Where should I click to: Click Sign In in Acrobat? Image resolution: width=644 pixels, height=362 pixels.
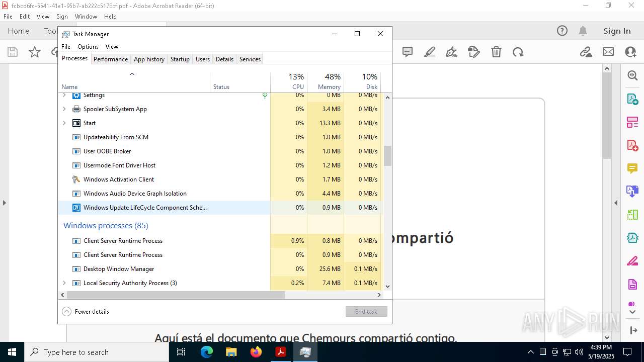[617, 31]
